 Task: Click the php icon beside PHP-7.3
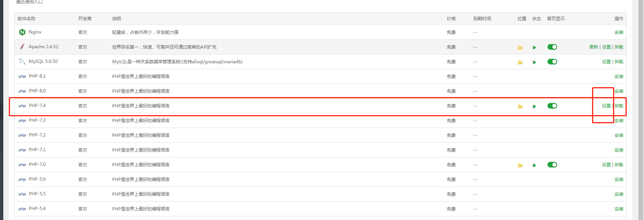coord(22,121)
